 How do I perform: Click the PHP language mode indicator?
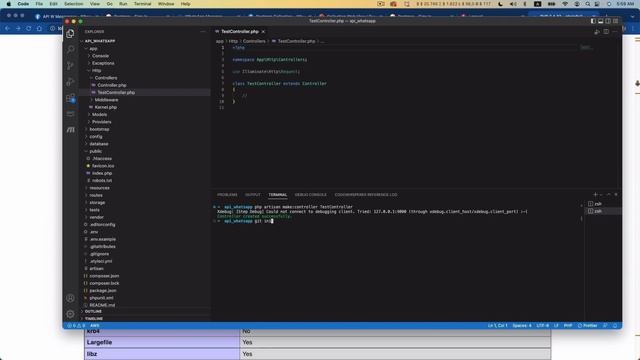tap(568, 325)
